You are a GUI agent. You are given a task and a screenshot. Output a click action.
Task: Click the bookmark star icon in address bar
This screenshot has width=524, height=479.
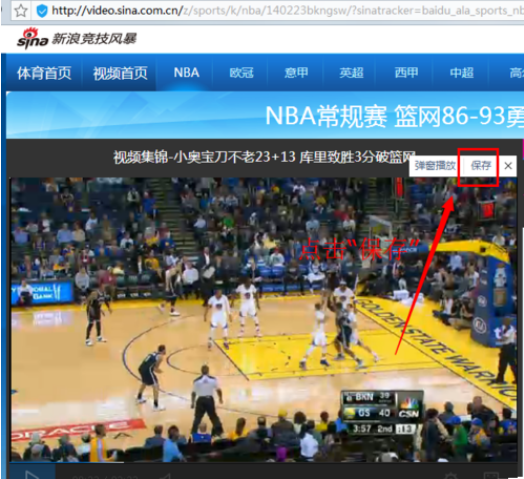point(21,11)
